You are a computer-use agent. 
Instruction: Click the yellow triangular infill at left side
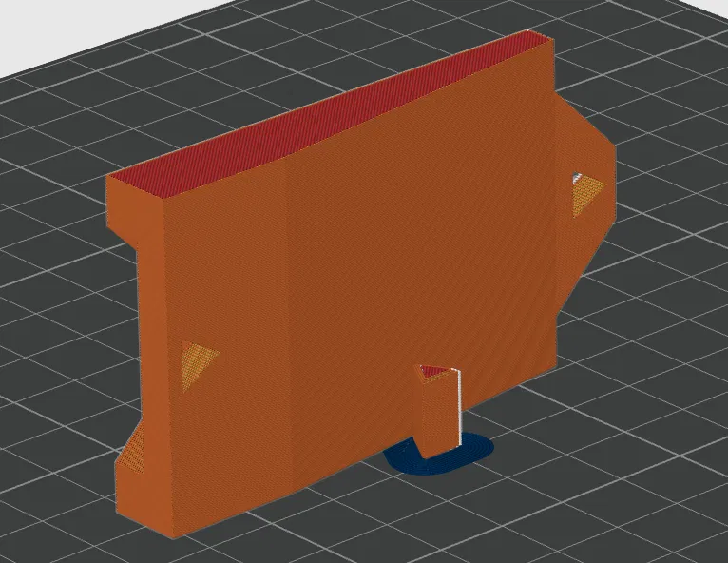click(x=197, y=363)
